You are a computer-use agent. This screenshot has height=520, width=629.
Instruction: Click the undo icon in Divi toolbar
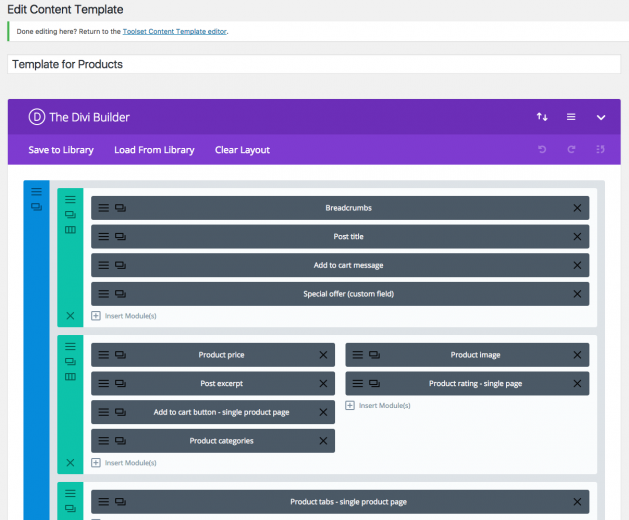542,149
